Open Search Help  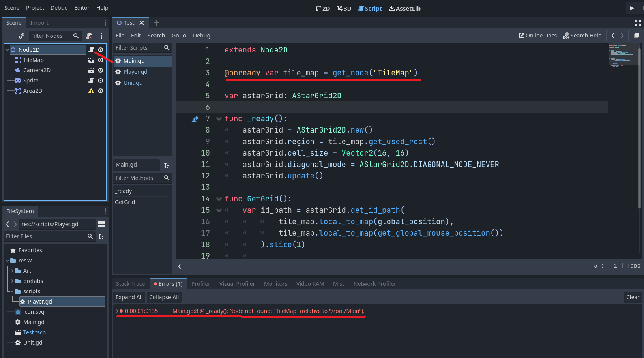tap(582, 36)
